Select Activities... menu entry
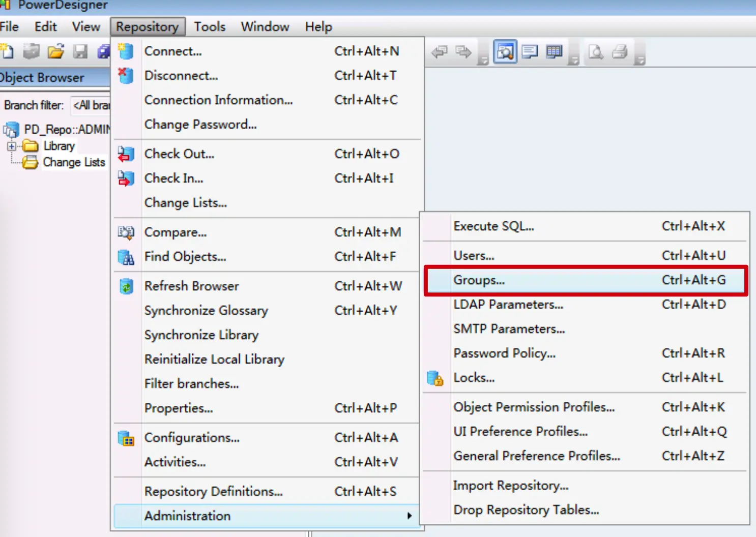The width and height of the screenshot is (756, 537). pyautogui.click(x=268, y=462)
